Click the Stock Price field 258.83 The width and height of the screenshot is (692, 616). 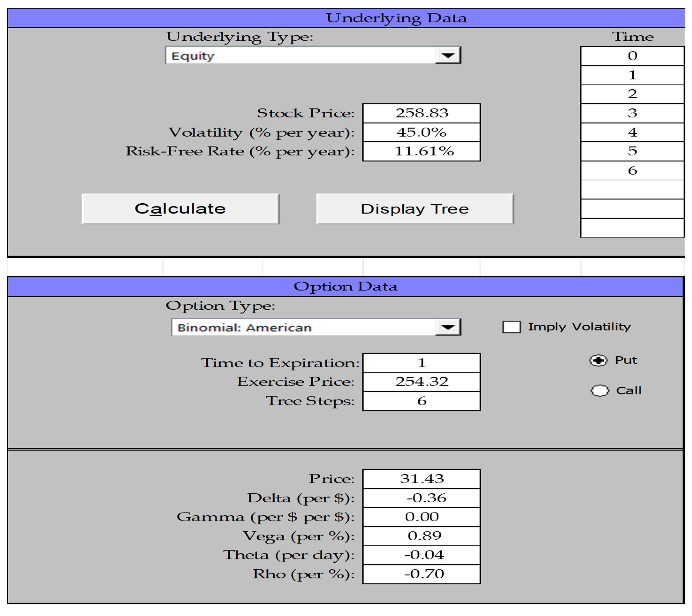pyautogui.click(x=421, y=113)
